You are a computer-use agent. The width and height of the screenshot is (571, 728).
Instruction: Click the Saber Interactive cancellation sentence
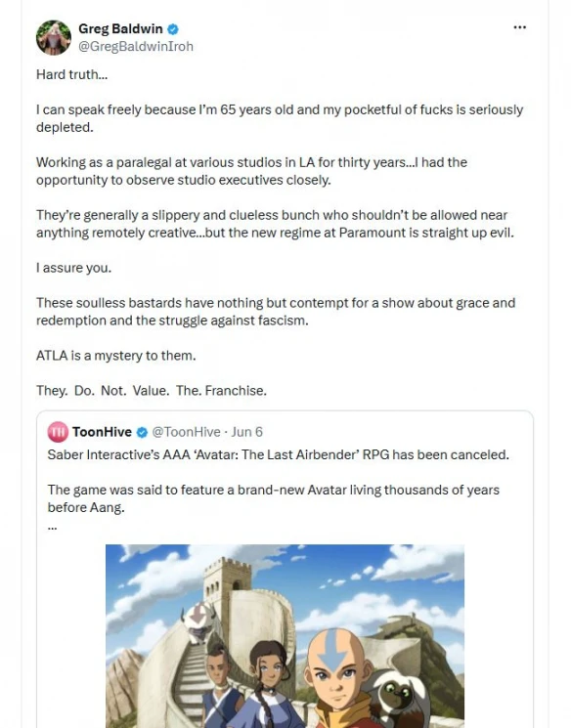[279, 454]
